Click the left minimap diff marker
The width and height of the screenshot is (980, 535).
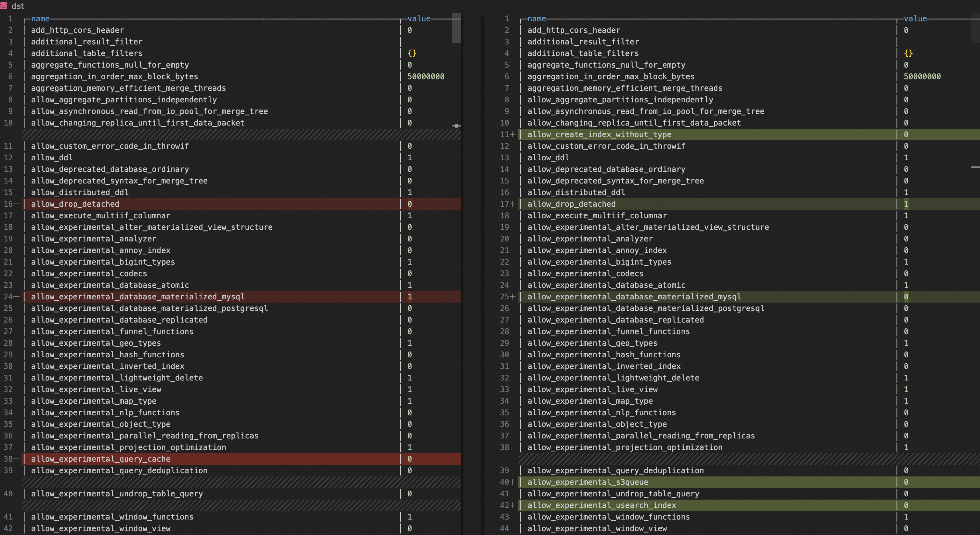[x=457, y=126]
